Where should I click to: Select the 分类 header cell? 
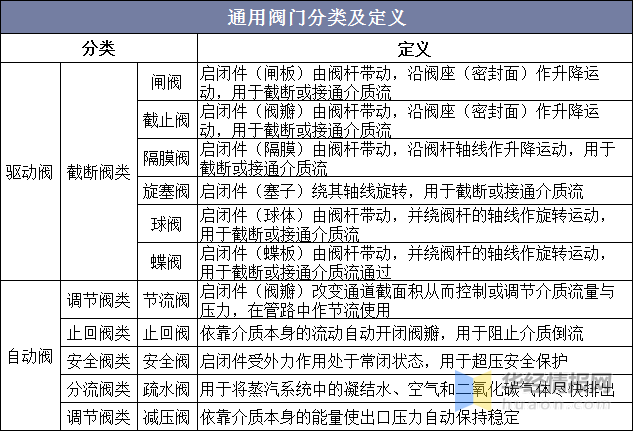[x=99, y=49]
